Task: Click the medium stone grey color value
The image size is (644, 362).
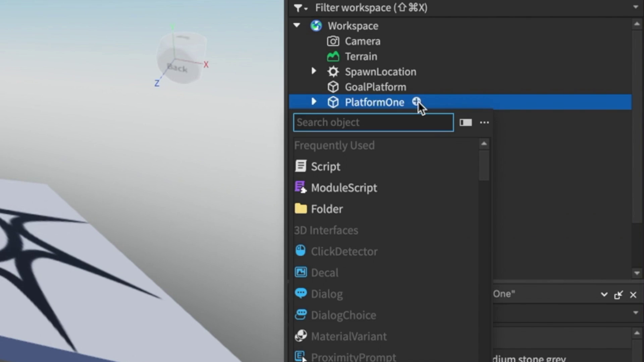Action: coord(529,358)
